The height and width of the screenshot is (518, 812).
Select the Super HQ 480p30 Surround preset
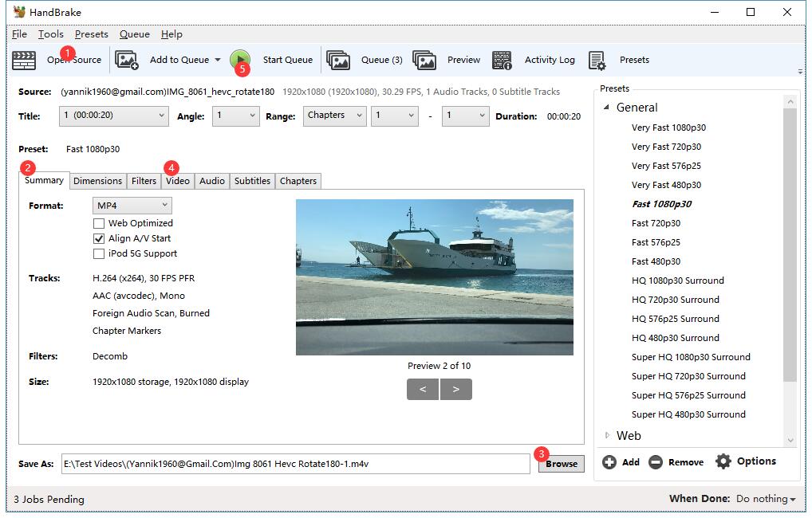[688, 415]
